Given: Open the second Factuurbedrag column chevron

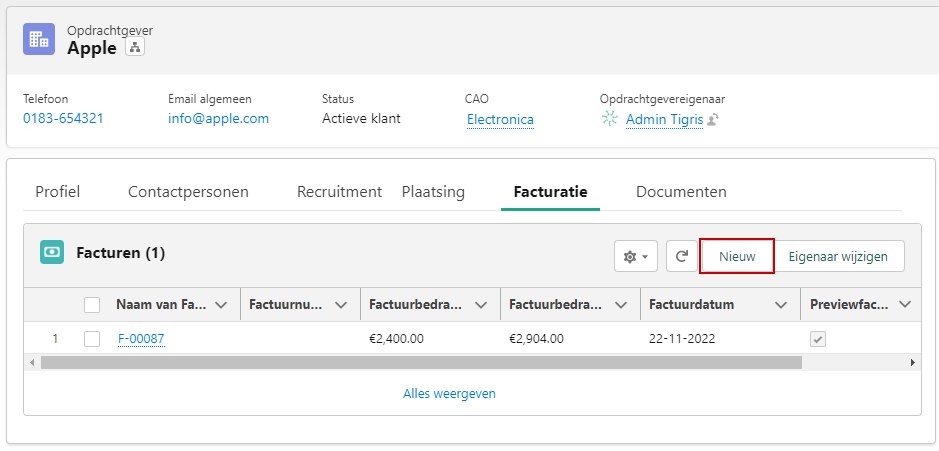Looking at the screenshot, I should click(x=621, y=305).
